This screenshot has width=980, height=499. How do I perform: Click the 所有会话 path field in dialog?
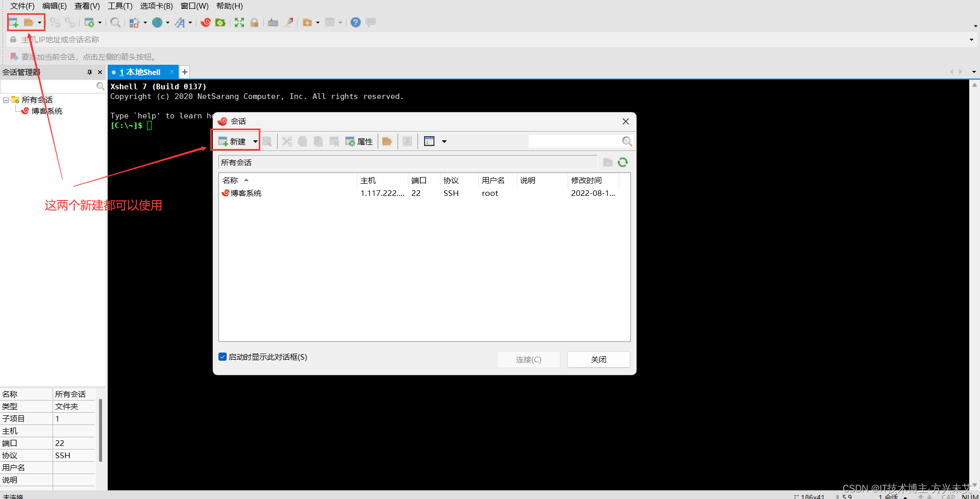point(407,162)
